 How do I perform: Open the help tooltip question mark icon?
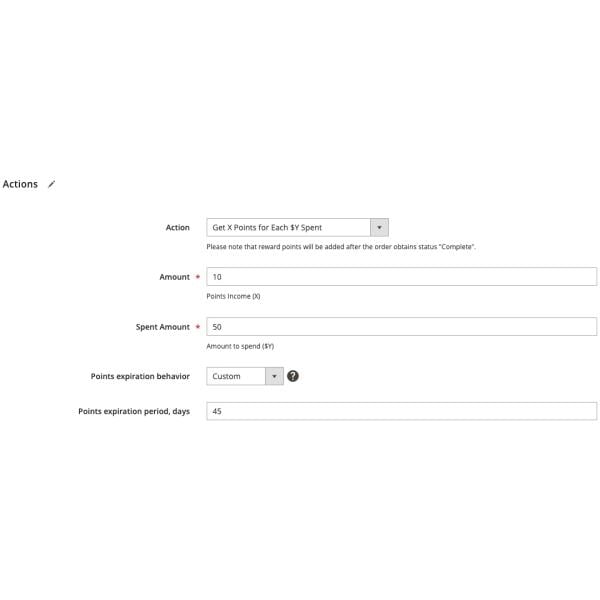point(293,376)
